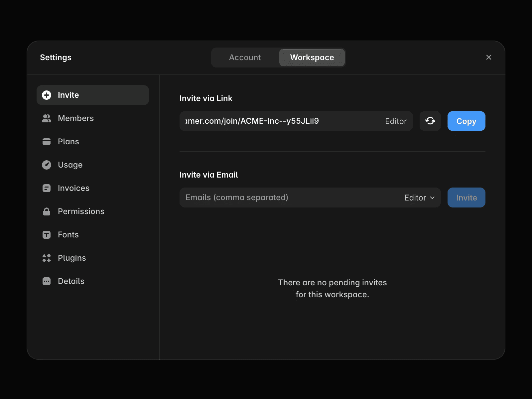532x399 pixels.
Task: Copy the invite link
Action: click(466, 121)
